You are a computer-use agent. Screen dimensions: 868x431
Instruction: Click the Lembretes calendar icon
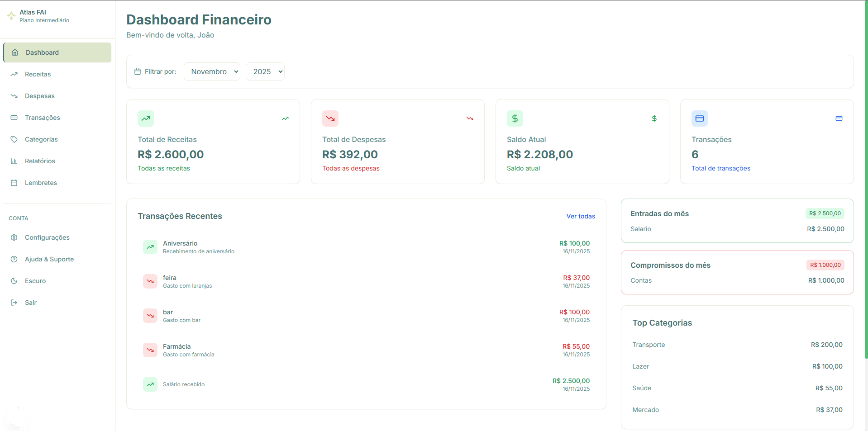(14, 183)
